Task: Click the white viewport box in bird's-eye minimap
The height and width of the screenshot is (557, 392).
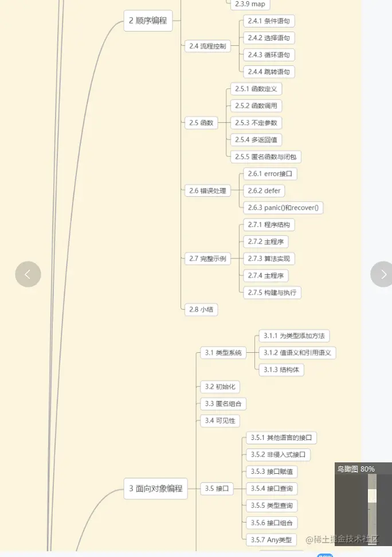Action: (x=372, y=496)
